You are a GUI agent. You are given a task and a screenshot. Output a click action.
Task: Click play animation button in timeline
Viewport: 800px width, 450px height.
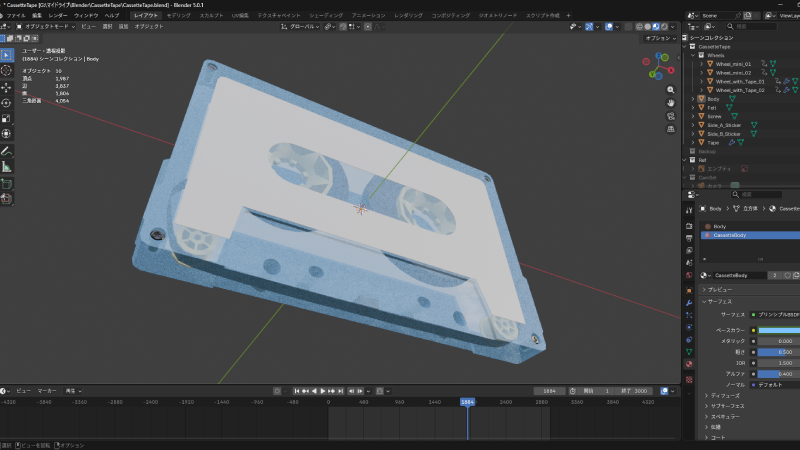[322, 390]
